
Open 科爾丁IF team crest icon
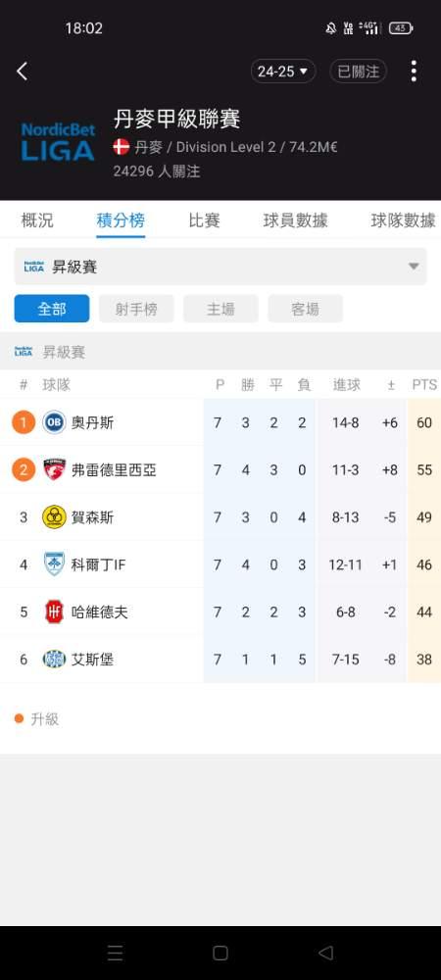click(x=54, y=564)
